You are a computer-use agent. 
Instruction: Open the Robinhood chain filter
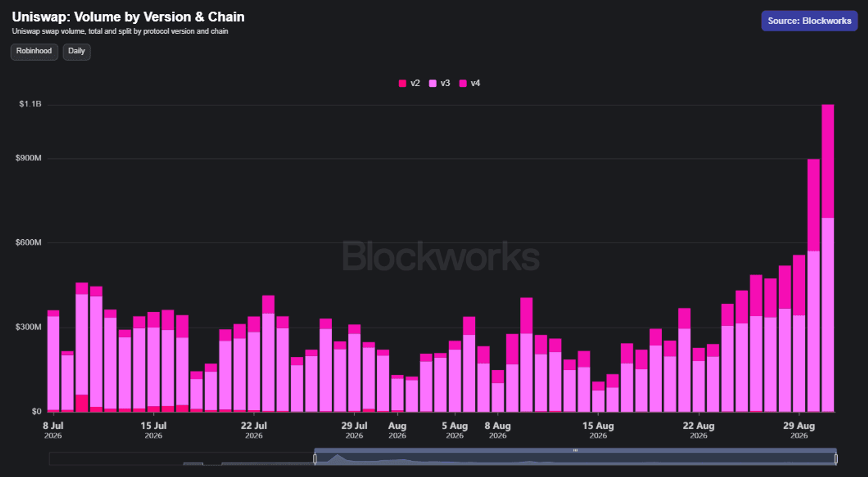point(34,51)
